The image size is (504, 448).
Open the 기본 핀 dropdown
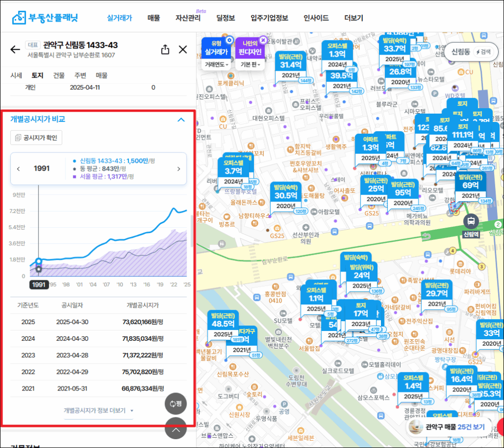251,64
